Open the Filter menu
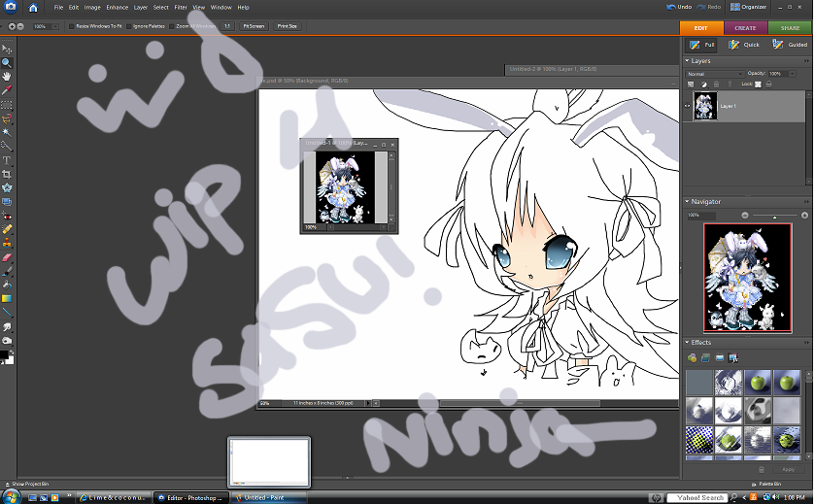 click(x=181, y=7)
